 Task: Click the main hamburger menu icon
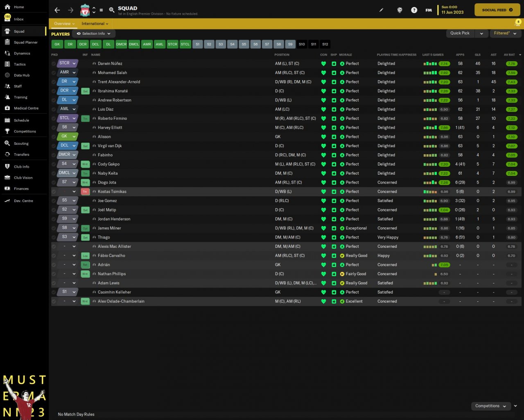coord(101,10)
